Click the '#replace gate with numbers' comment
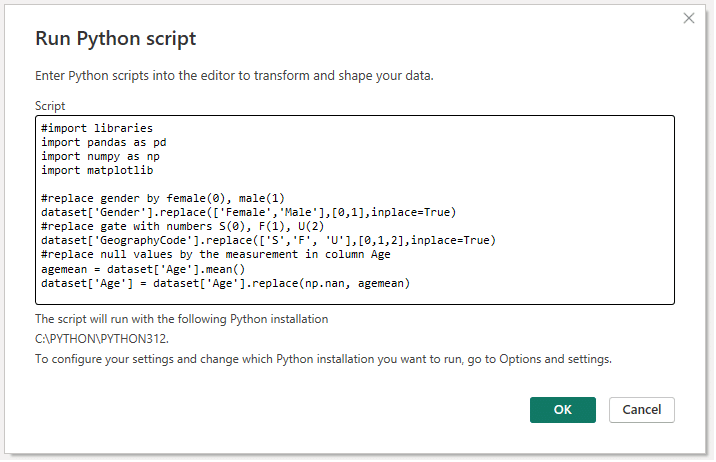The image size is (716, 462). pyautogui.click(x=183, y=226)
